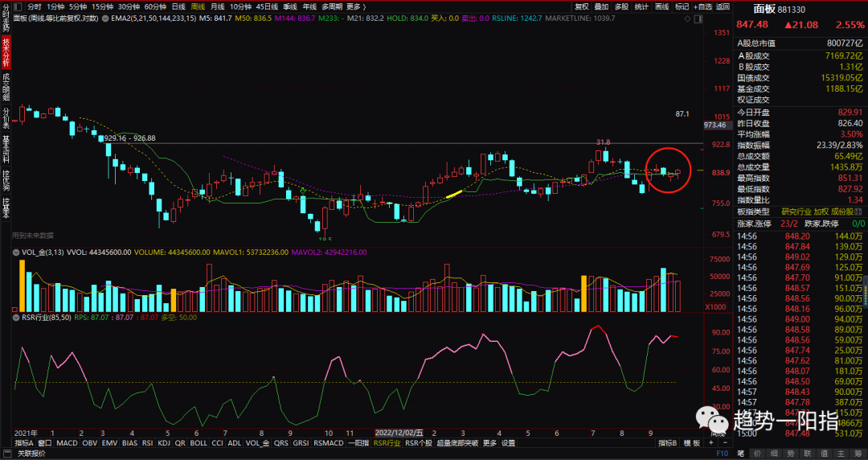Open the 多股 multi-stock view
Screen dimensions: 868x460
(x=621, y=6)
